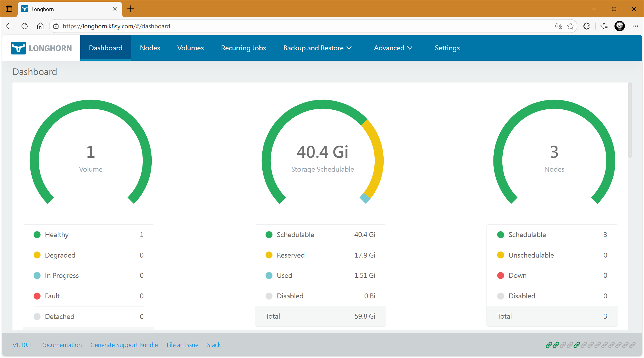Click the translate page icon
This screenshot has width=644, height=358.
pyautogui.click(x=558, y=26)
